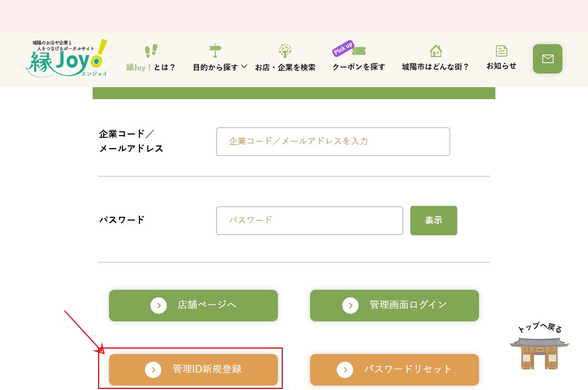This screenshot has height=390, width=588.
Task: Click the 店舗ページへ button
Action: coord(193,305)
